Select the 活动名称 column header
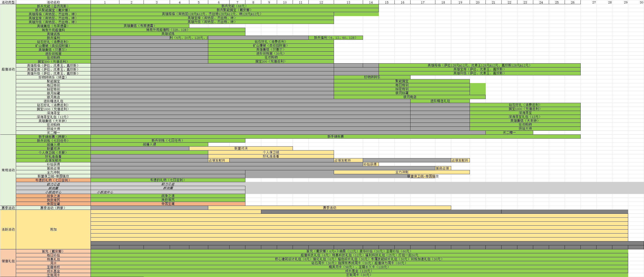The height and width of the screenshot is (277, 644). [x=53, y=2]
